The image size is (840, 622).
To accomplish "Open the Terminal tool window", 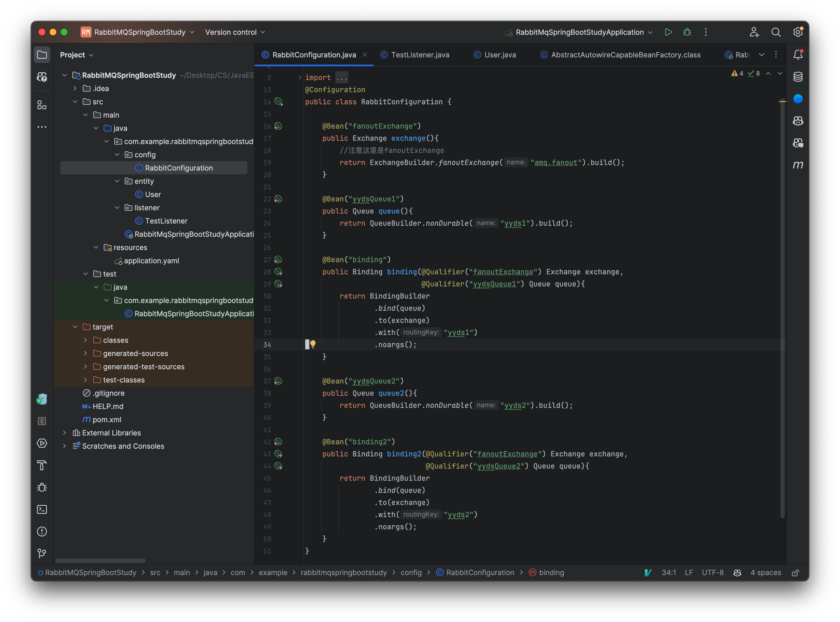I will pyautogui.click(x=42, y=509).
